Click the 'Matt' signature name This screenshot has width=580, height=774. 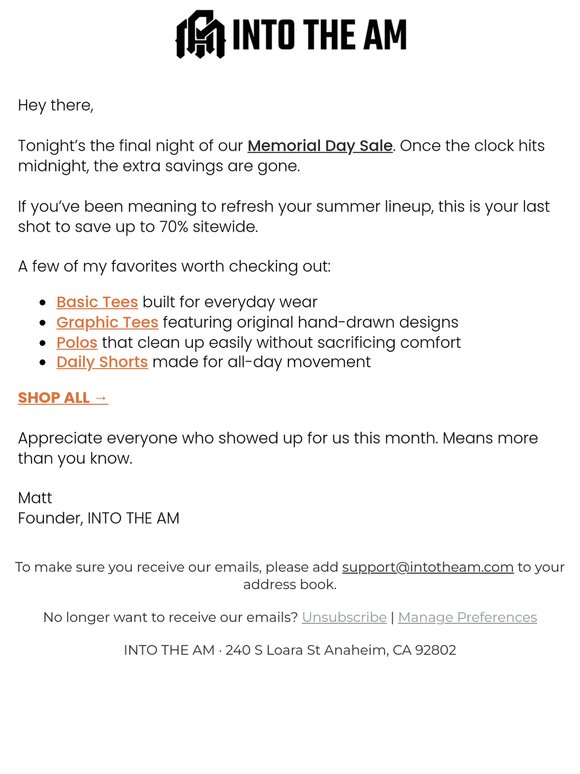coord(35,498)
